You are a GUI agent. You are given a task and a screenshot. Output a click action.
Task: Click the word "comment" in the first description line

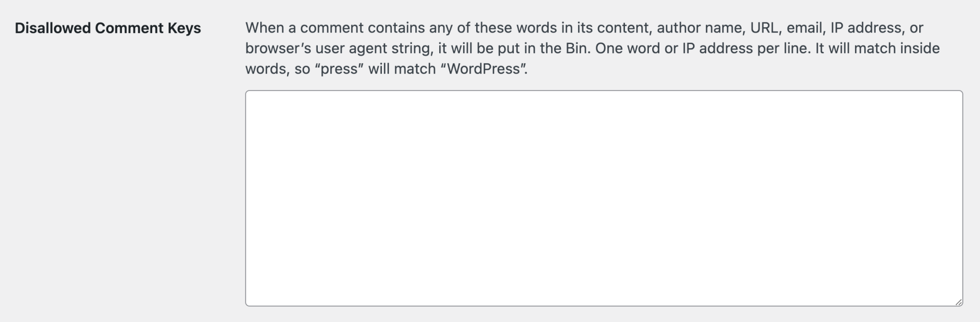pyautogui.click(x=332, y=28)
